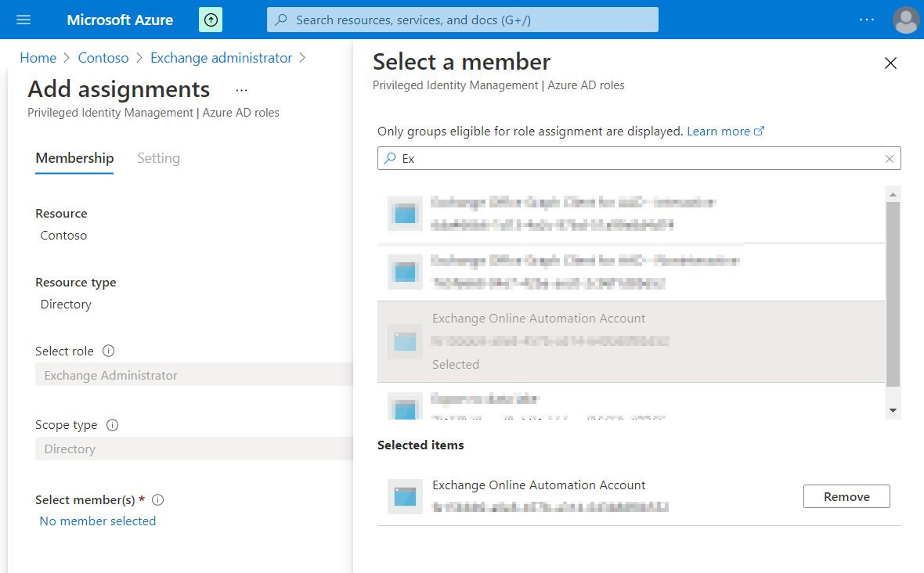924x573 pixels.
Task: Show info for Select member(s)
Action: point(158,500)
